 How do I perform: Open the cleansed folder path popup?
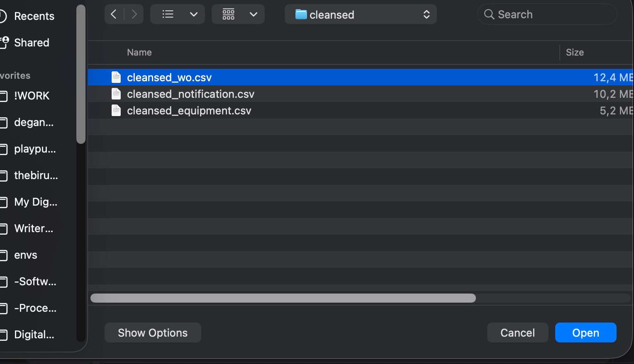(360, 15)
